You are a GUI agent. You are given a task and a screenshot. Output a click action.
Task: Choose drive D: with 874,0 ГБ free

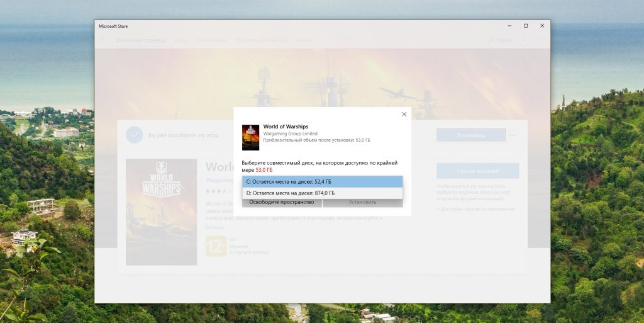pyautogui.click(x=322, y=193)
